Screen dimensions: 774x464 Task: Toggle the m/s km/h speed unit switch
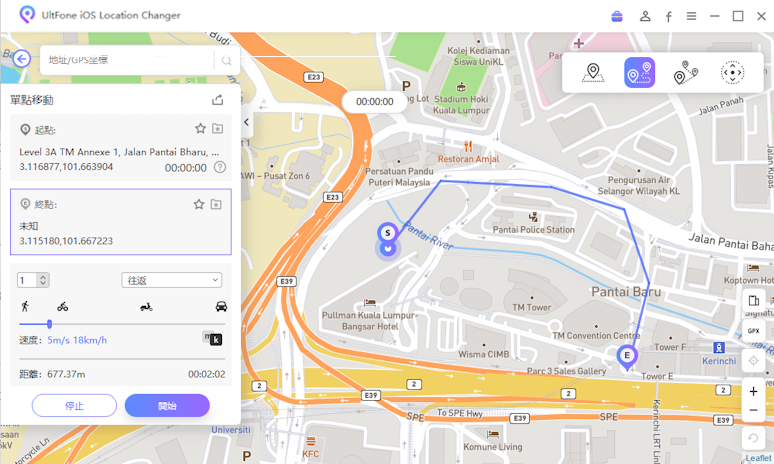[x=212, y=338]
